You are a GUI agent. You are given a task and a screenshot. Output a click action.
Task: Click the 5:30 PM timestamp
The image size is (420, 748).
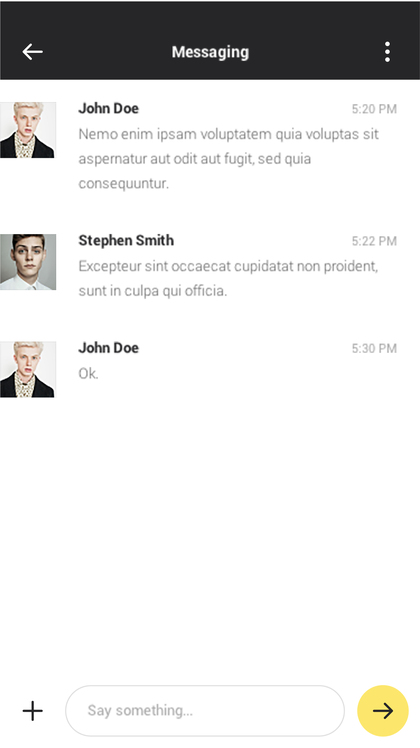[374, 349]
